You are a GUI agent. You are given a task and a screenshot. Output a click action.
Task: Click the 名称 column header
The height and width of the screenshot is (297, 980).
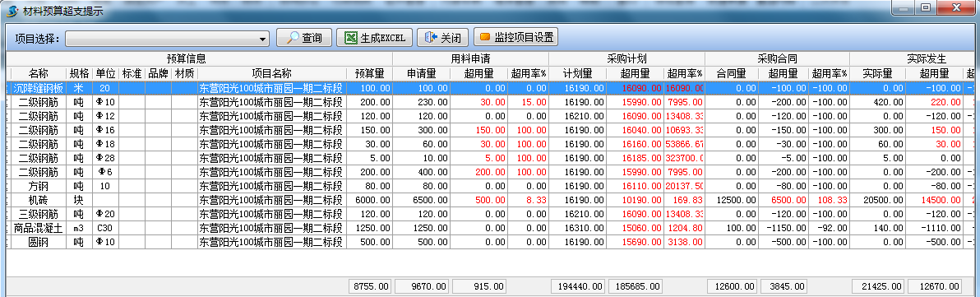[38, 74]
